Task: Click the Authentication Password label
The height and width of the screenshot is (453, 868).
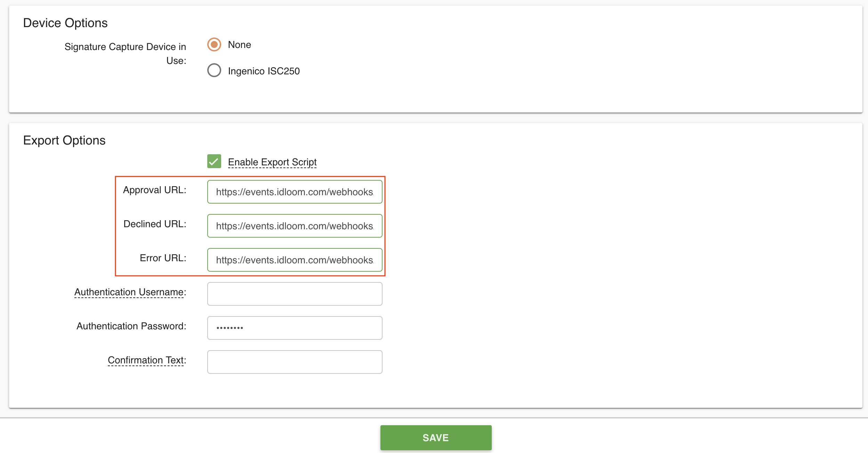Action: (x=131, y=326)
